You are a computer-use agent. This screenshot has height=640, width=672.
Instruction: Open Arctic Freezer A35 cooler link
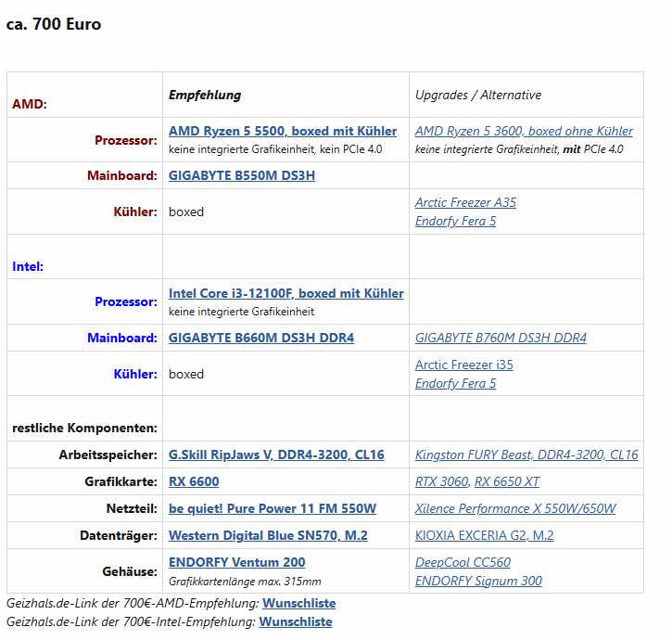(x=465, y=202)
